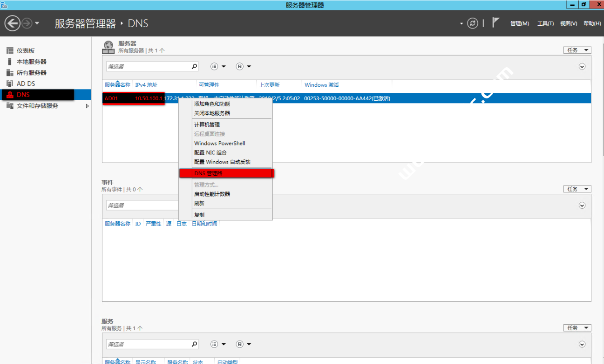
Task: Click the 仪表板 dashboard icon in sidebar
Action: [x=9, y=51]
